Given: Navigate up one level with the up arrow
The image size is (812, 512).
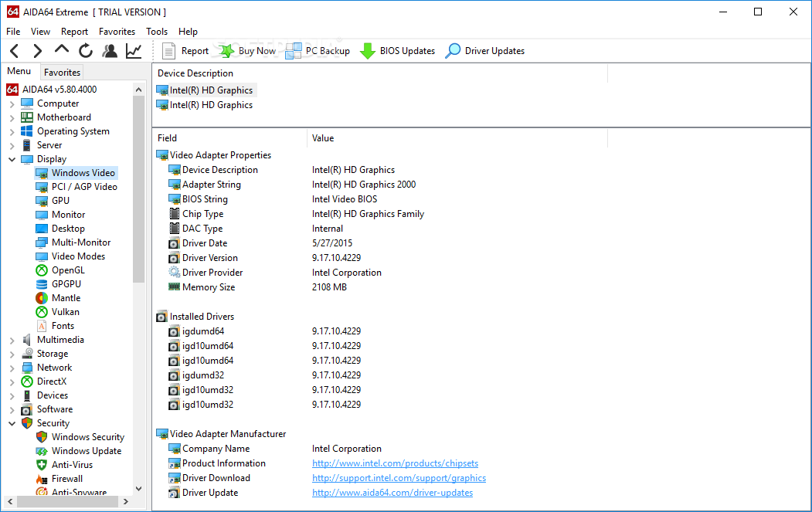Looking at the screenshot, I should point(62,49).
